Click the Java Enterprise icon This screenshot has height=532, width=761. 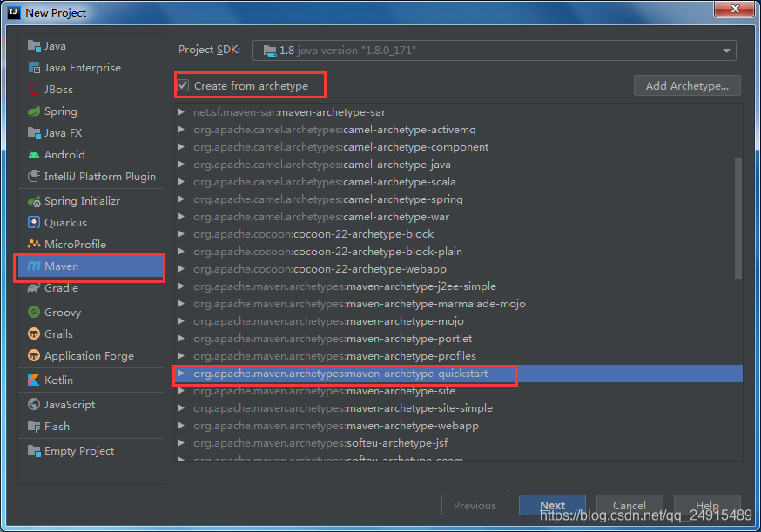34,68
